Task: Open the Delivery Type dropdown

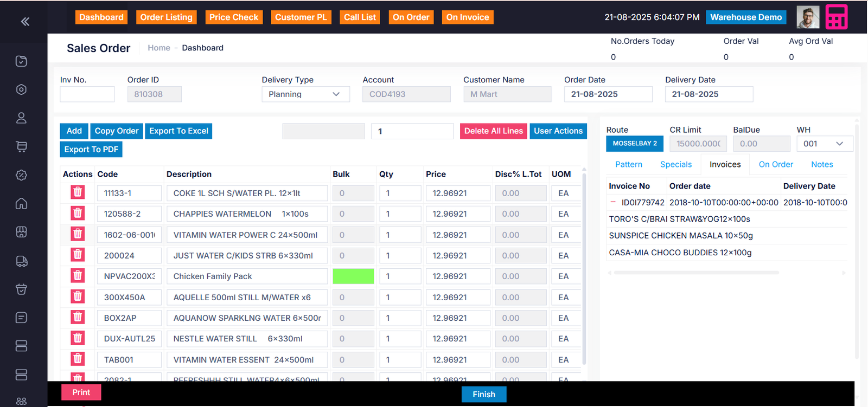Action: tap(305, 94)
